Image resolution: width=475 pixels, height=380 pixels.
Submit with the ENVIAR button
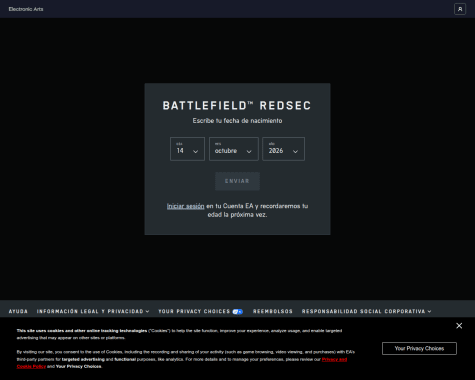237,181
